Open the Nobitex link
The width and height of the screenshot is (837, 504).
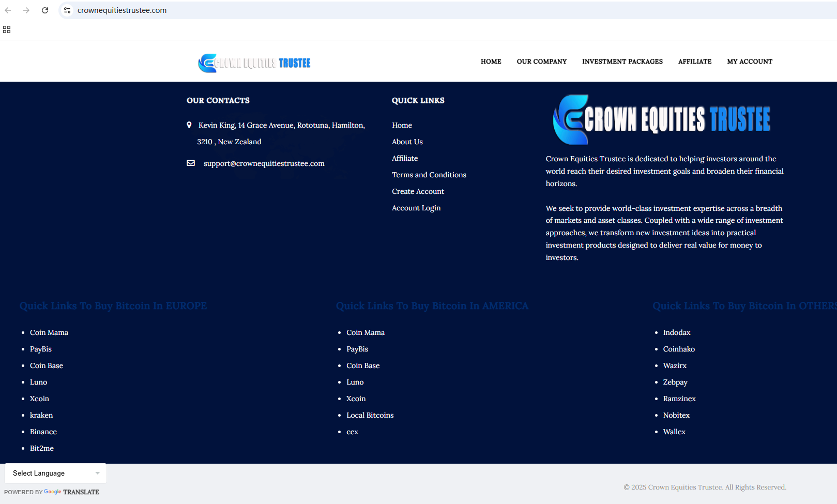tap(676, 415)
